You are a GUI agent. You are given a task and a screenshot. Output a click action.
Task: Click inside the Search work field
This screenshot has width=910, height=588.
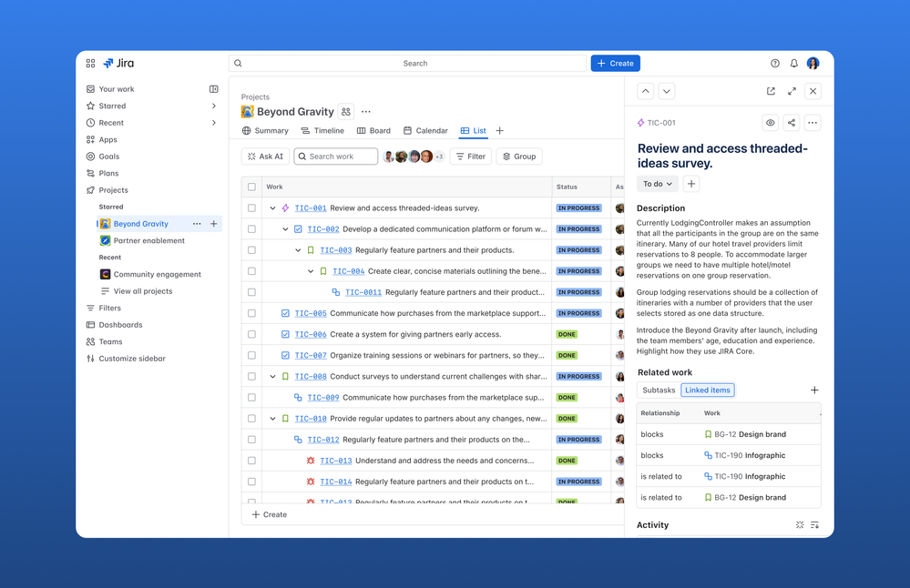[337, 156]
